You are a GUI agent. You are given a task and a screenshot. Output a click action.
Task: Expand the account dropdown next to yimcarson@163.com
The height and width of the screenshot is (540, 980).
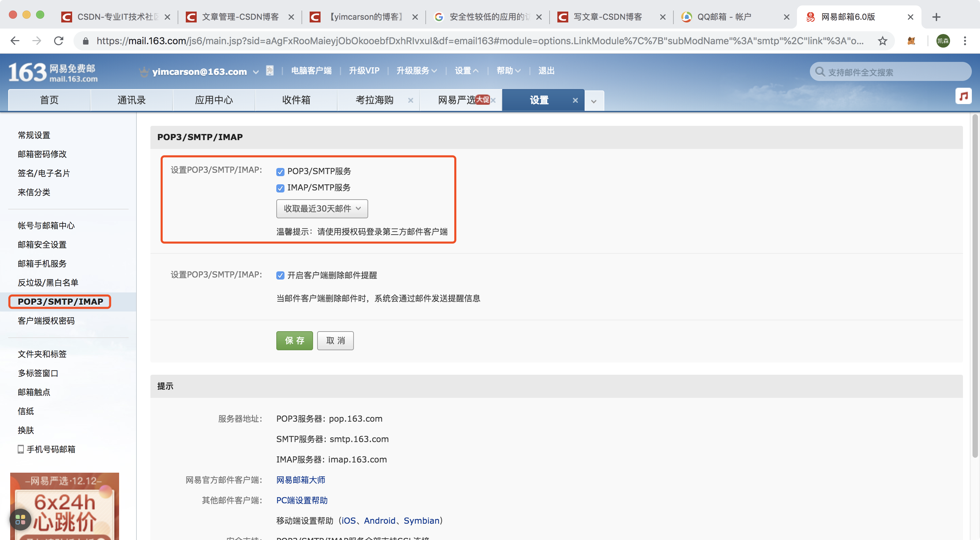pos(256,72)
